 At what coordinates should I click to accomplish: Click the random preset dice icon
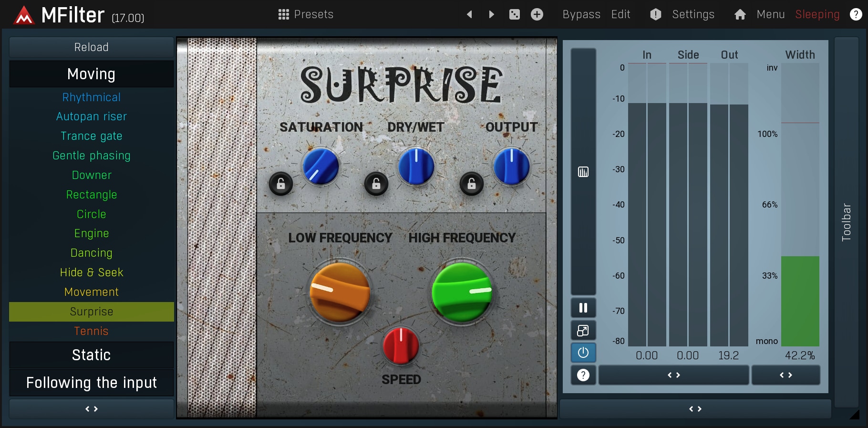point(514,14)
